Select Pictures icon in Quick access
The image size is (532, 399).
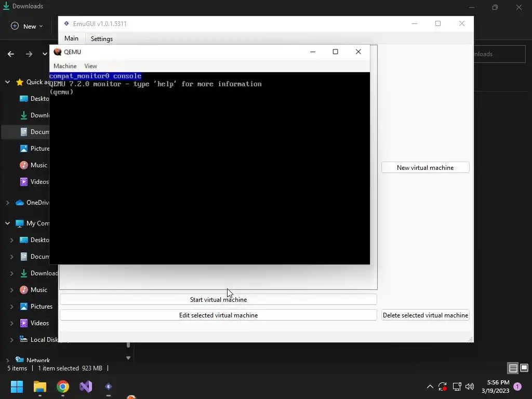[24, 149]
